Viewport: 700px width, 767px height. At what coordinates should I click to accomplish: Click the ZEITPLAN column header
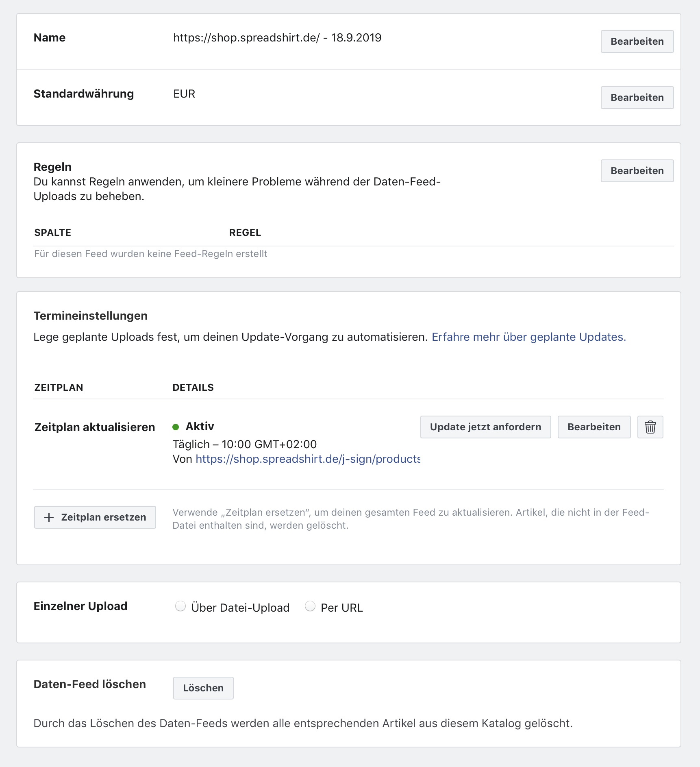59,388
